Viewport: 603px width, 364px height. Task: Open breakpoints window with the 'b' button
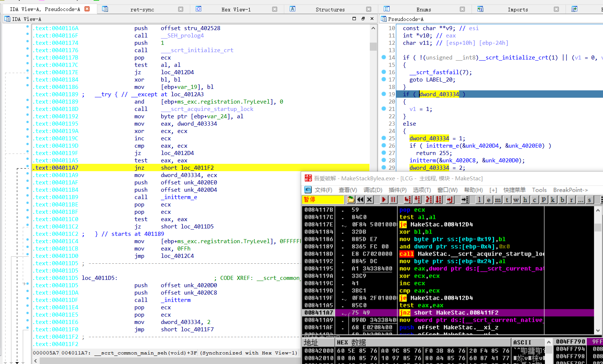[562, 199]
